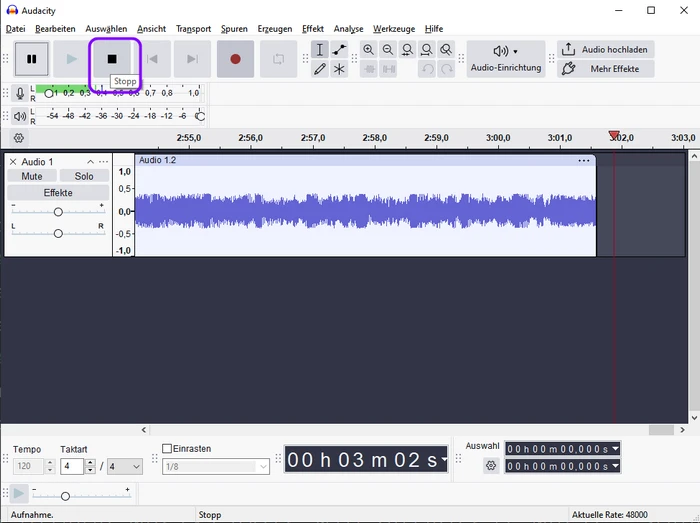Fit the selection to width zoom icon
700x523 pixels.
(x=407, y=50)
